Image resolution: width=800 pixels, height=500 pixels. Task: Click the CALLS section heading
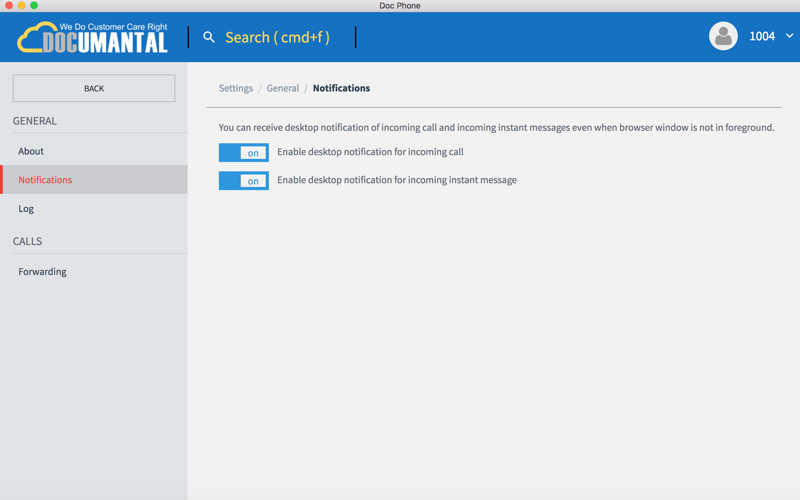[x=28, y=241]
